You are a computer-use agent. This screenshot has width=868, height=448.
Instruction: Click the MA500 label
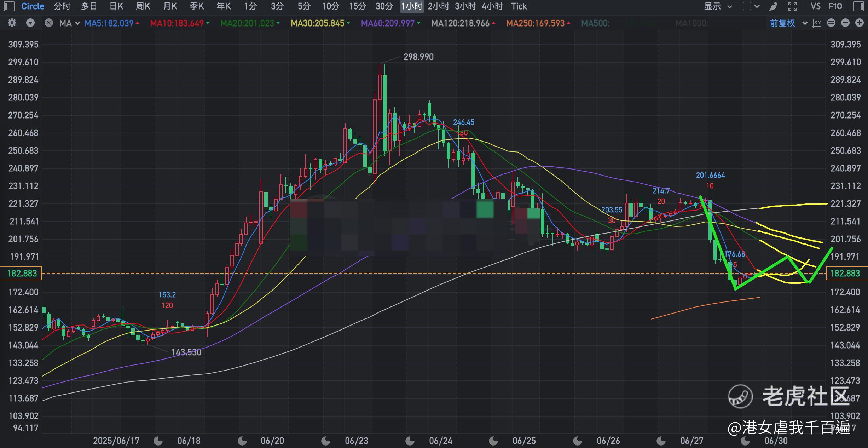(x=595, y=23)
